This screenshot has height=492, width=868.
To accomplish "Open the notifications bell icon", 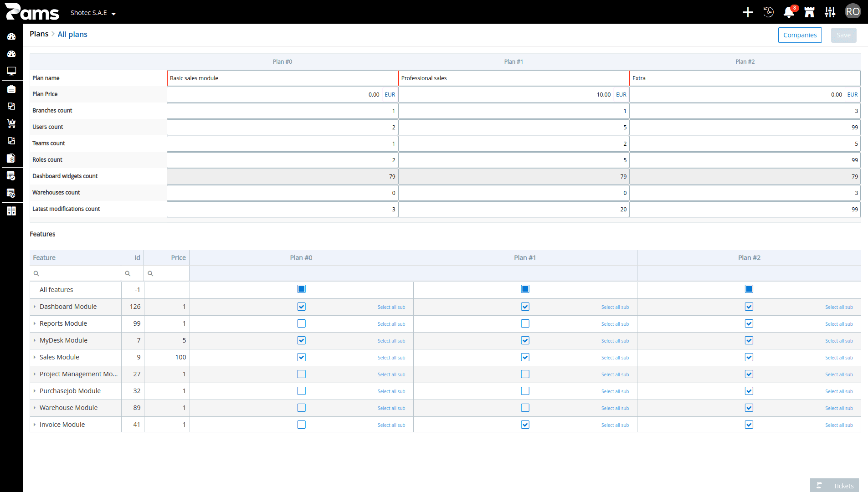I will click(789, 12).
